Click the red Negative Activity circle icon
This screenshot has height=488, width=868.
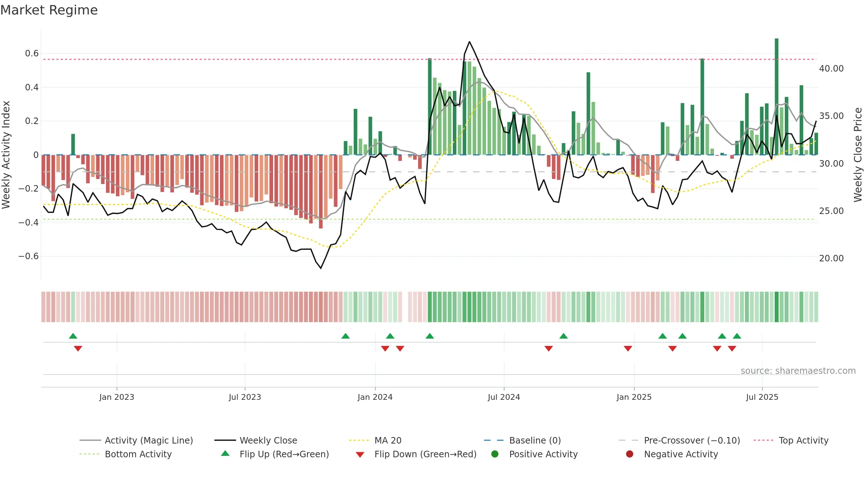630,454
